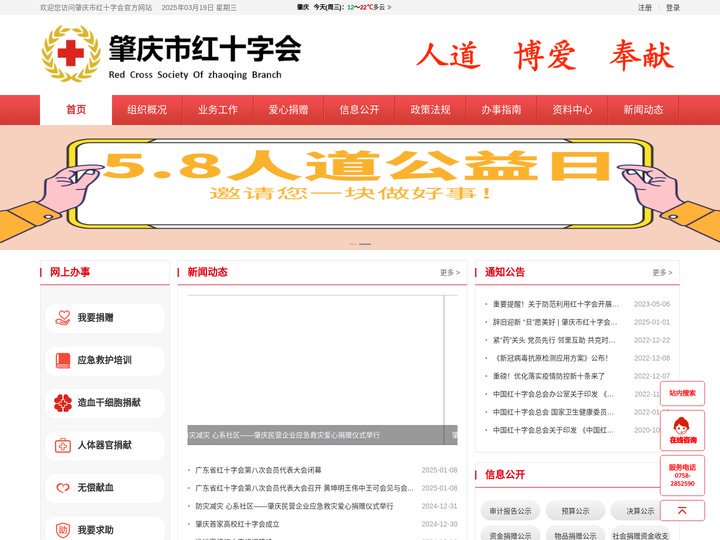The image size is (720, 540).
Task: Click the 应急救护培训 text label
Action: point(104,360)
